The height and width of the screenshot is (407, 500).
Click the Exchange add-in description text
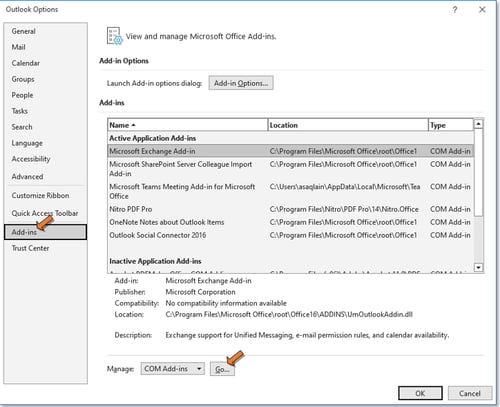307,335
